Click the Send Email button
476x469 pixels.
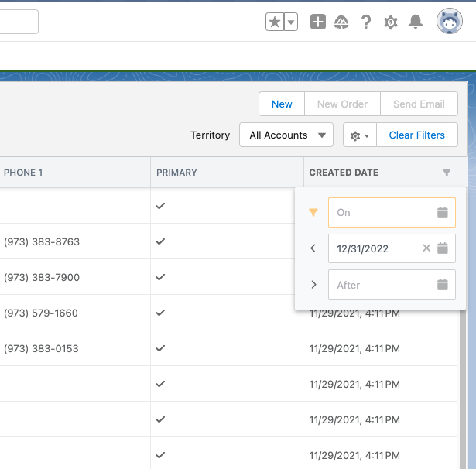pos(419,104)
